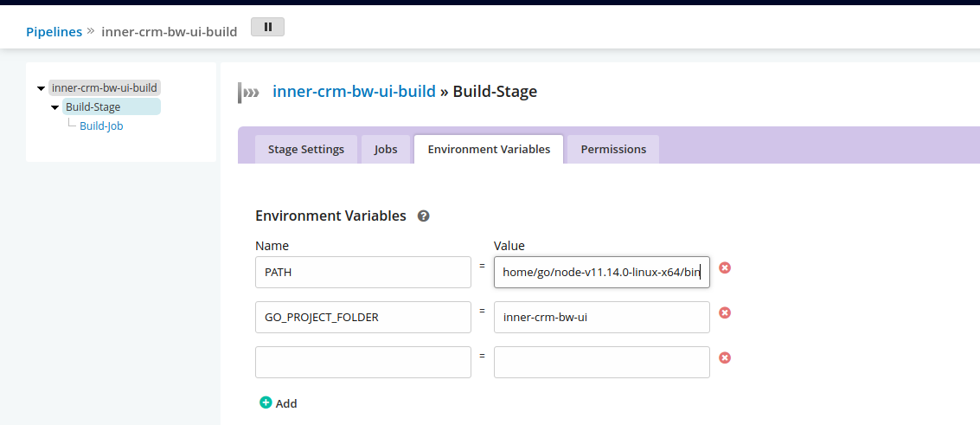Click the PATH name input field
The height and width of the screenshot is (425, 980).
coord(363,273)
